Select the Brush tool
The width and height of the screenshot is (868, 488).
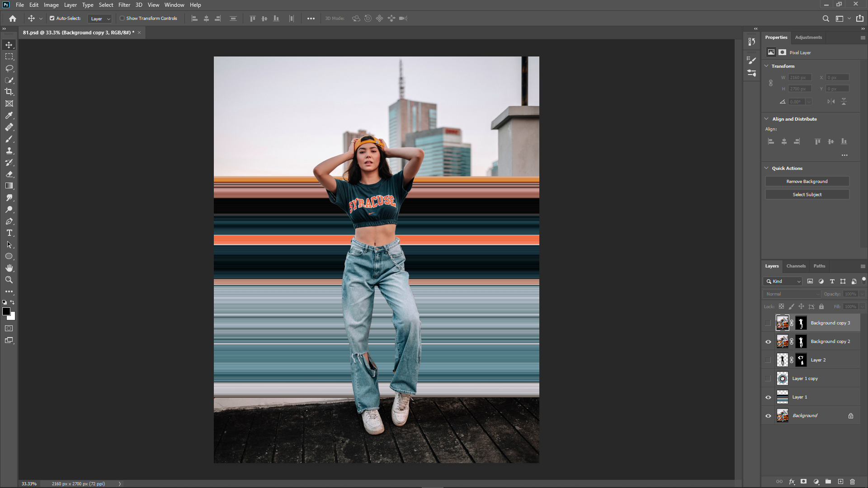(x=9, y=139)
